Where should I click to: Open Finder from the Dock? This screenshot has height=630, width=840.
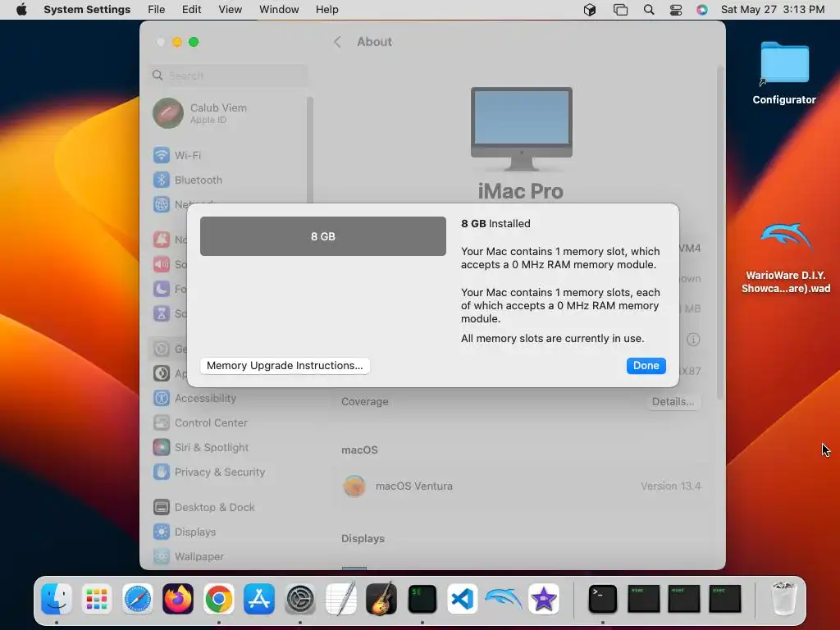[x=57, y=599]
